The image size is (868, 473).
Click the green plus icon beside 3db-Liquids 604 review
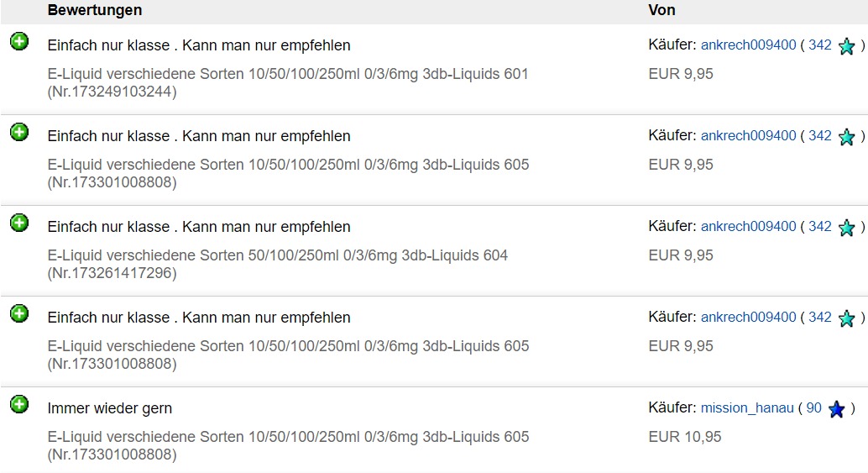tap(19, 223)
